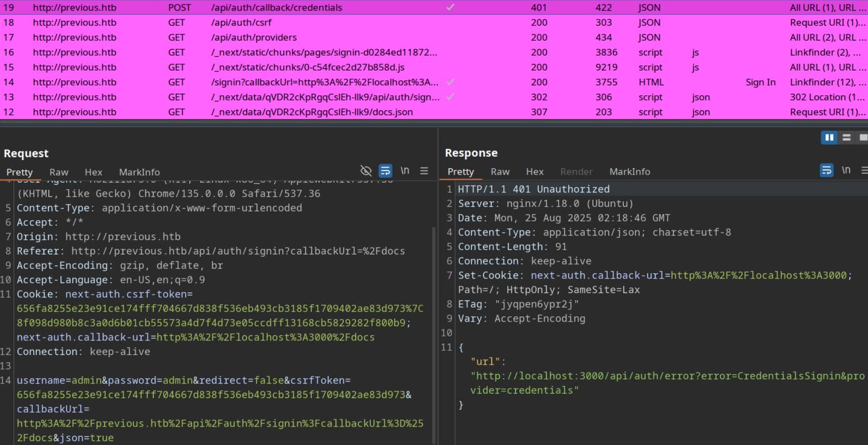Select the /signin?callbackUrl request row

(434, 82)
